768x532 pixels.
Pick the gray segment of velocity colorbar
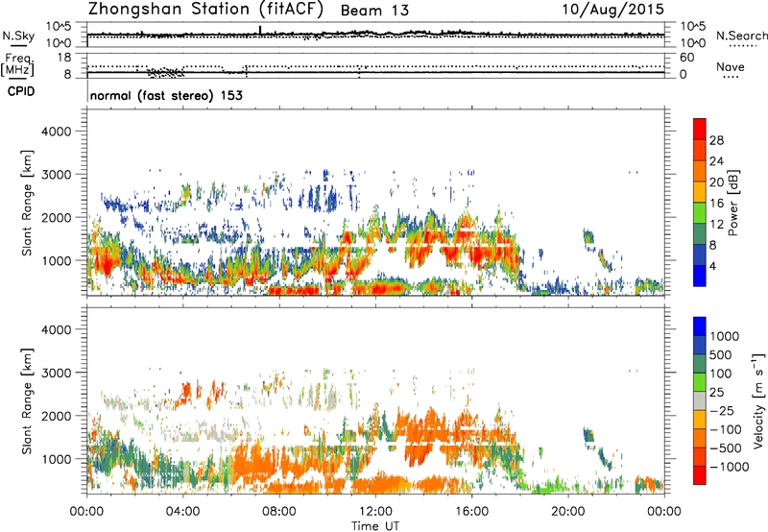point(700,401)
